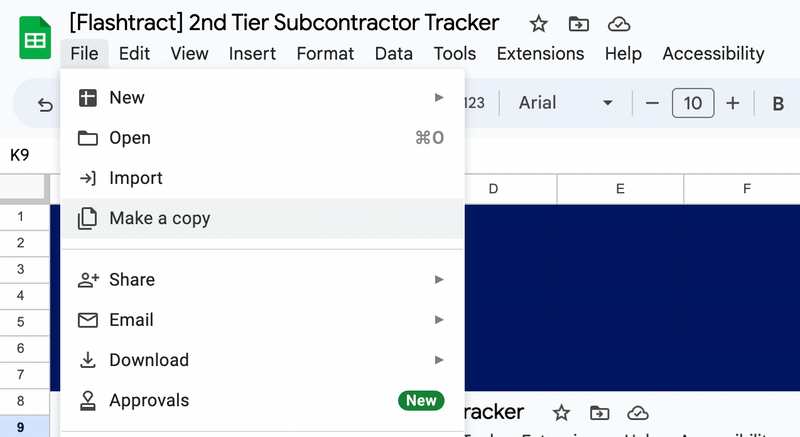Click the undo arrow in toolbar
This screenshot has width=800, height=437.
[45, 104]
